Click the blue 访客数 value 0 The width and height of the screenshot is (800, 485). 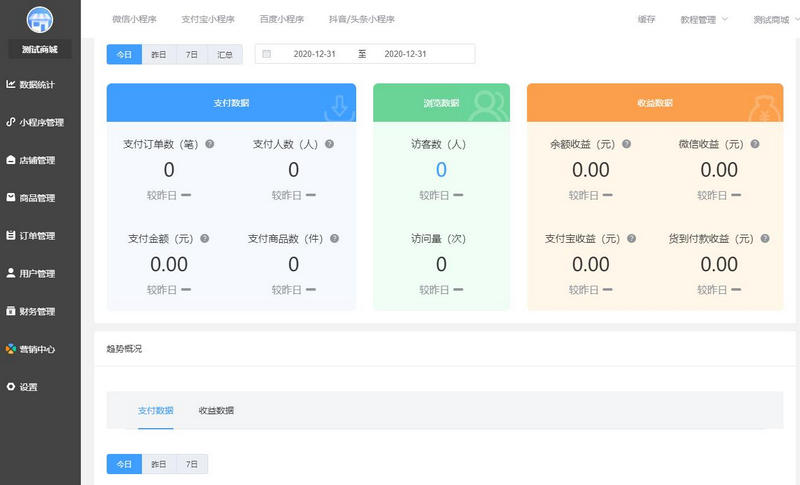(x=441, y=170)
